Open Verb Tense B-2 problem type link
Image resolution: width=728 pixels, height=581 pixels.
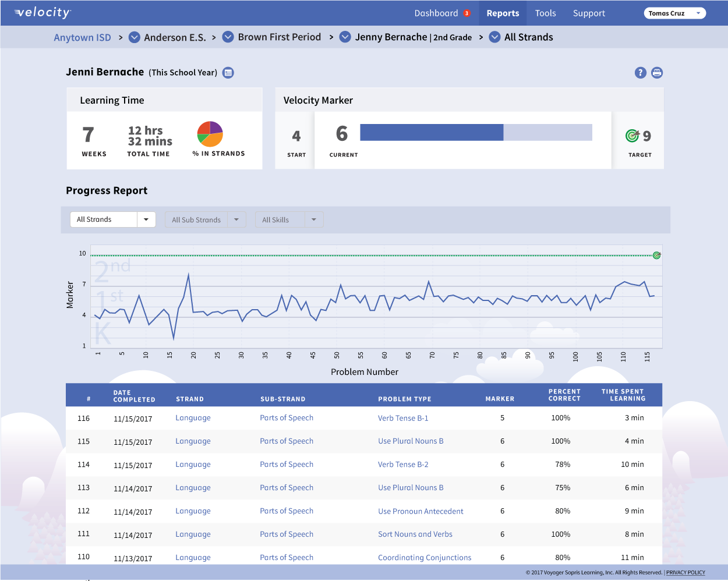pos(403,465)
